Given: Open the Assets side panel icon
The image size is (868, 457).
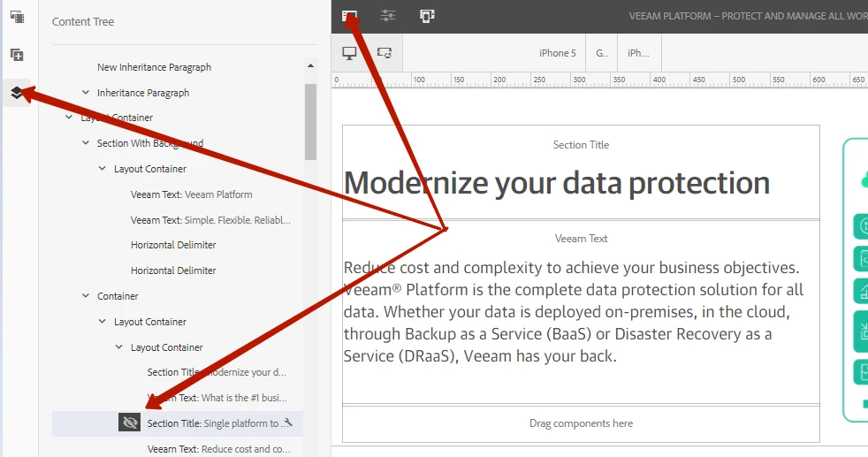Looking at the screenshot, I should (x=17, y=17).
